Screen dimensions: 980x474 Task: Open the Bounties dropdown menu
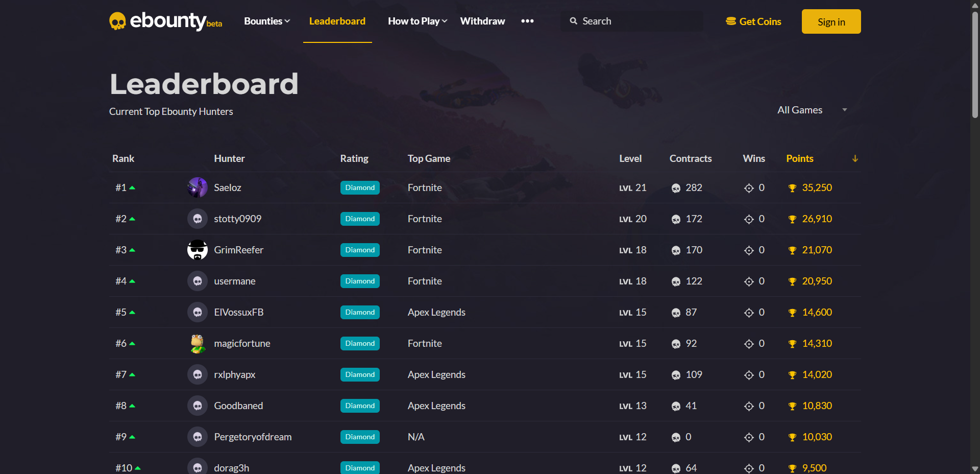pos(267,21)
